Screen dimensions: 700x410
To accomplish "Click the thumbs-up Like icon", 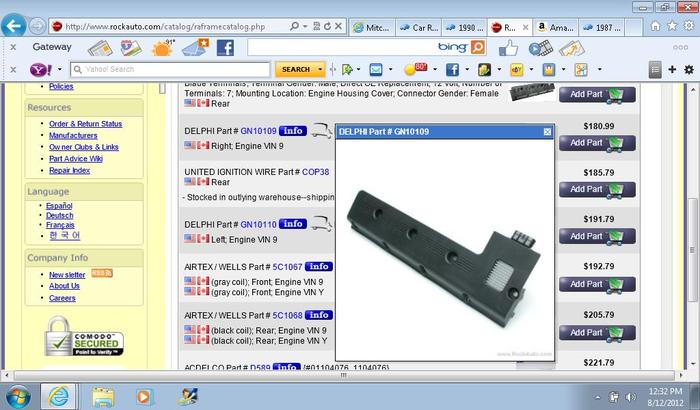I will [x=508, y=48].
